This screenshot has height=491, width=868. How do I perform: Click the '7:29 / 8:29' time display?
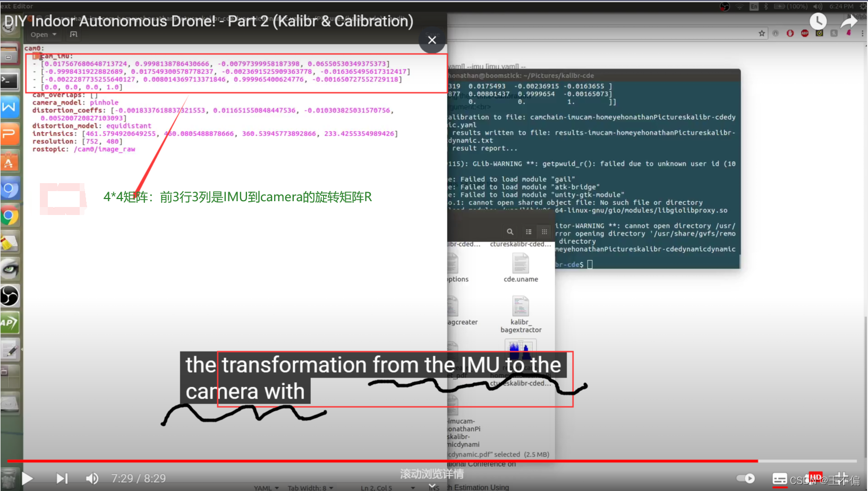[139, 479]
